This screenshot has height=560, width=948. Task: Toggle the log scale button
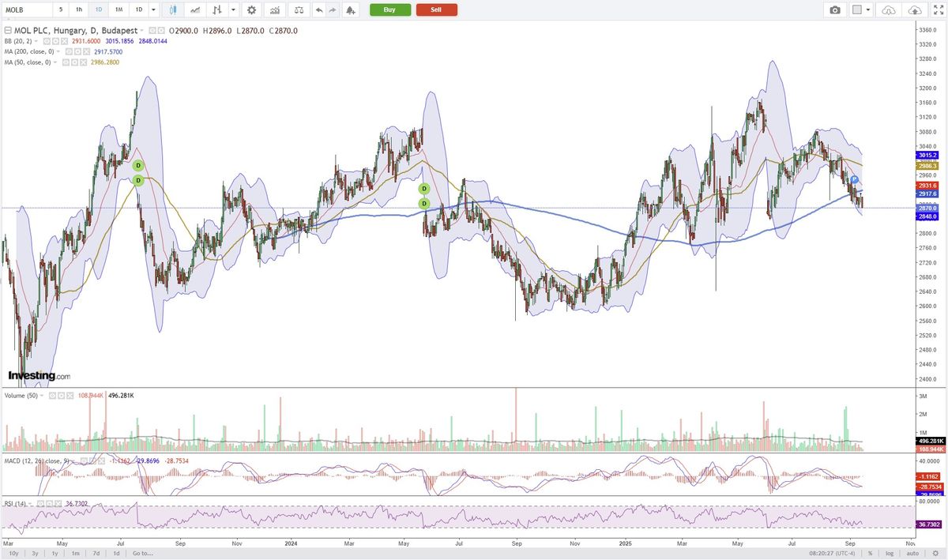(x=890, y=554)
